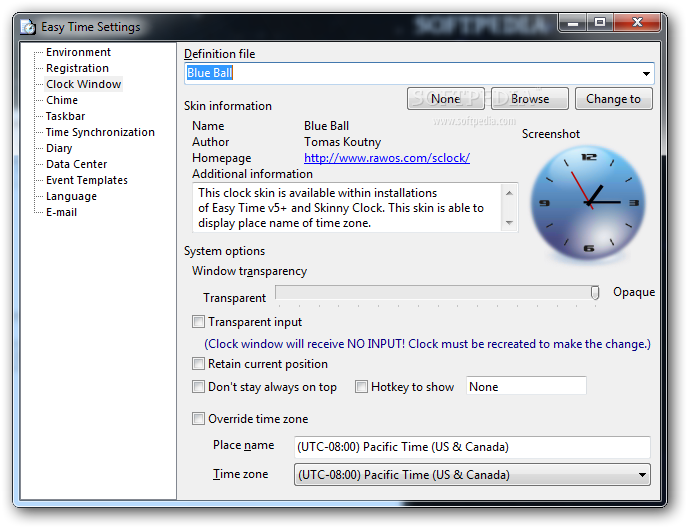Check Don't stay always on top
This screenshot has height=528, width=688.
click(198, 387)
